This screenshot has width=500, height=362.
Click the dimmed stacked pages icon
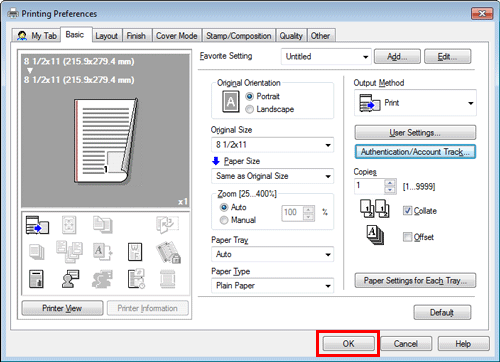click(36, 252)
